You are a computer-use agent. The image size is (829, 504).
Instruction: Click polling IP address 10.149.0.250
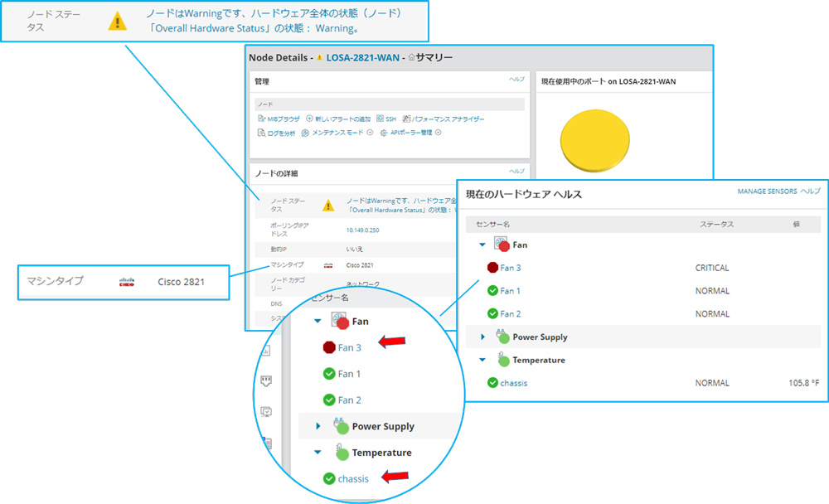tap(363, 230)
